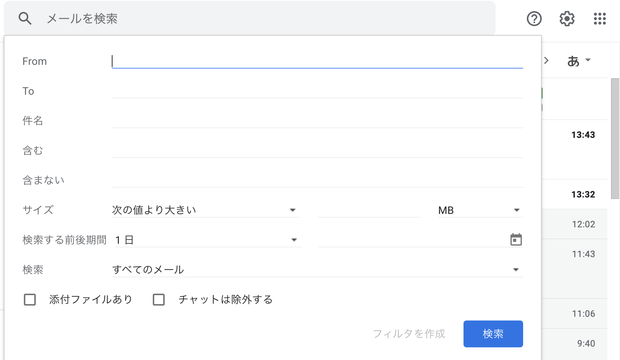
Task: Open the calendar date picker icon
Action: 516,240
